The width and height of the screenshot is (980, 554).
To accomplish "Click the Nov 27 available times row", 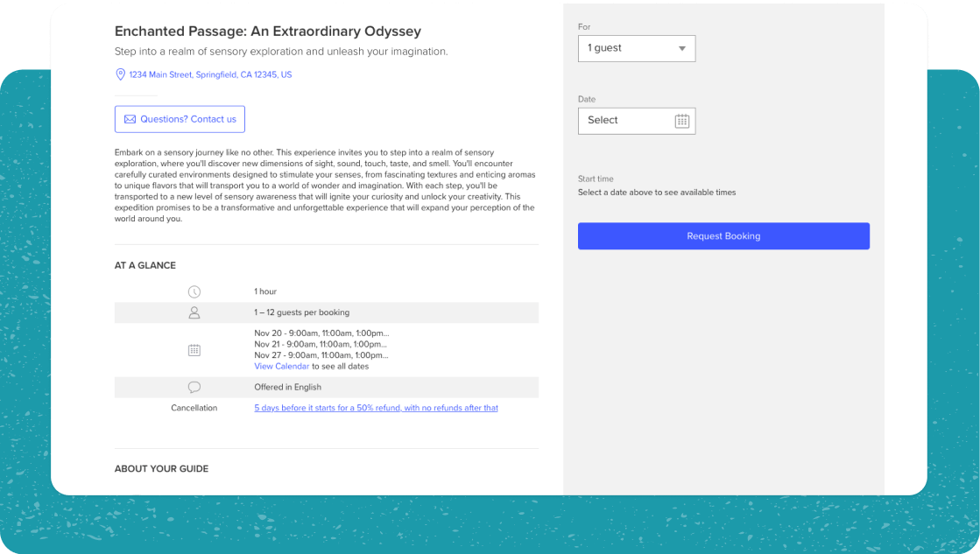I will click(321, 355).
